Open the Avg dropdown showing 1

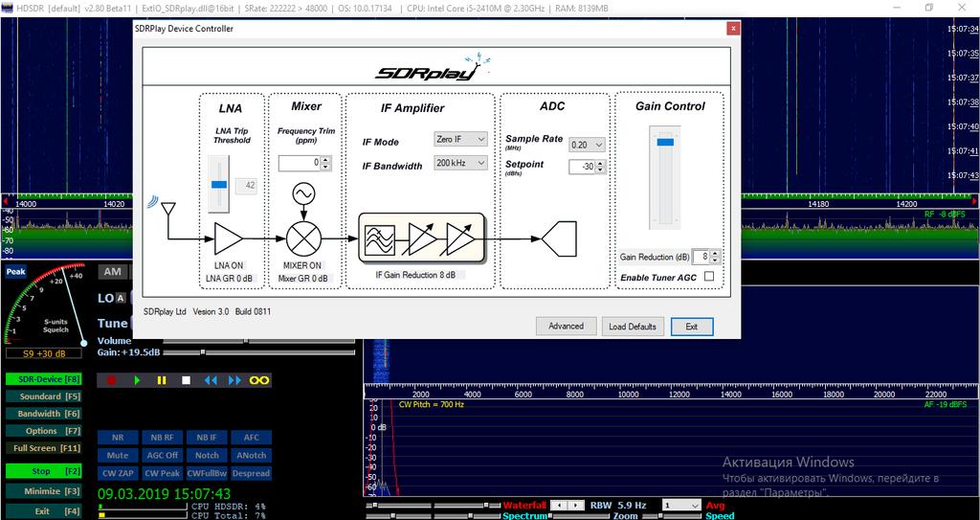681,505
